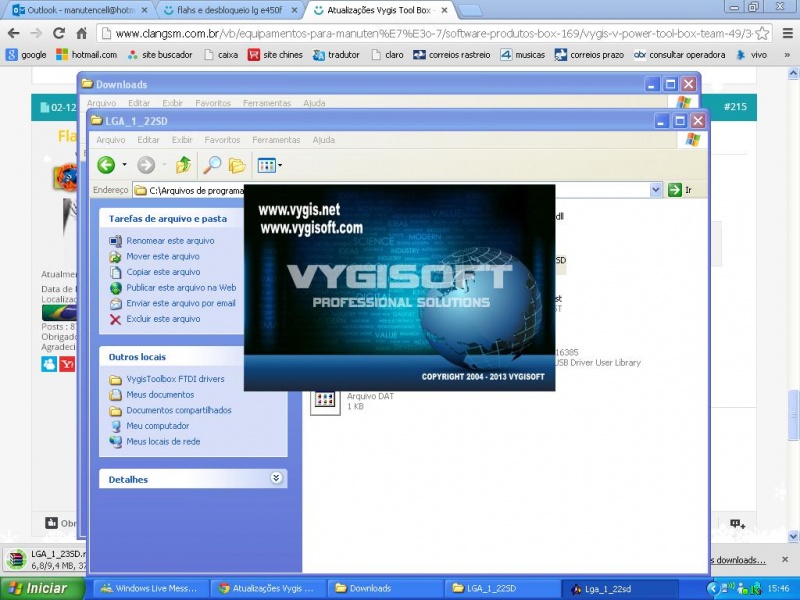Open Ferramentas menu in the Downloads window
The image size is (800, 600).
click(x=266, y=103)
